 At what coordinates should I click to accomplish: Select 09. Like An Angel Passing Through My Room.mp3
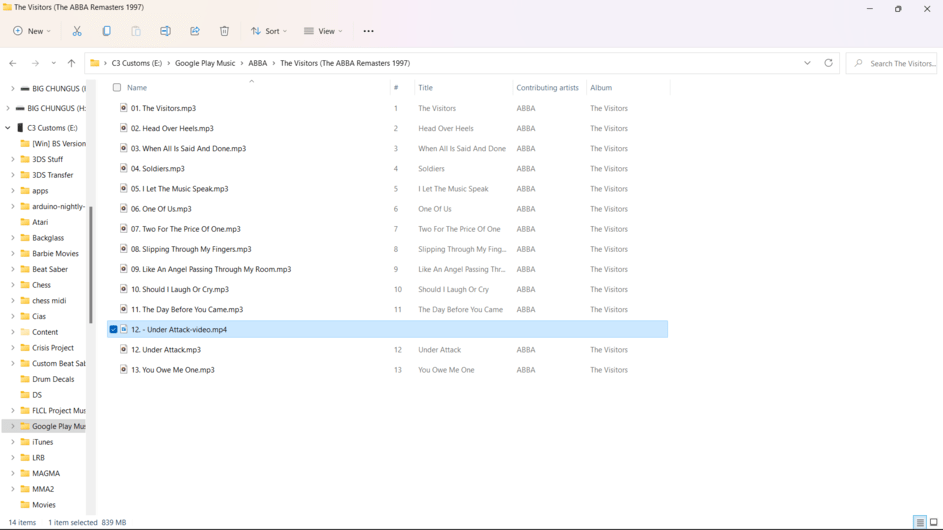(210, 270)
